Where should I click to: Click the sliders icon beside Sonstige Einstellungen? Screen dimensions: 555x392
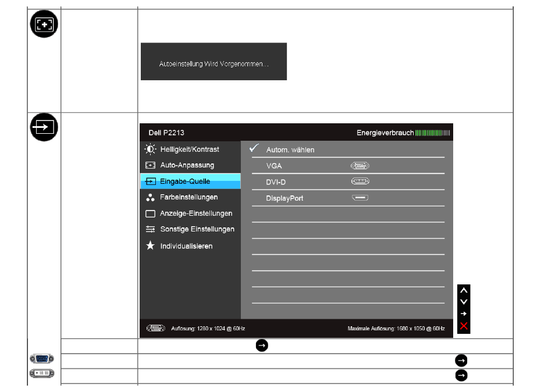coord(151,229)
